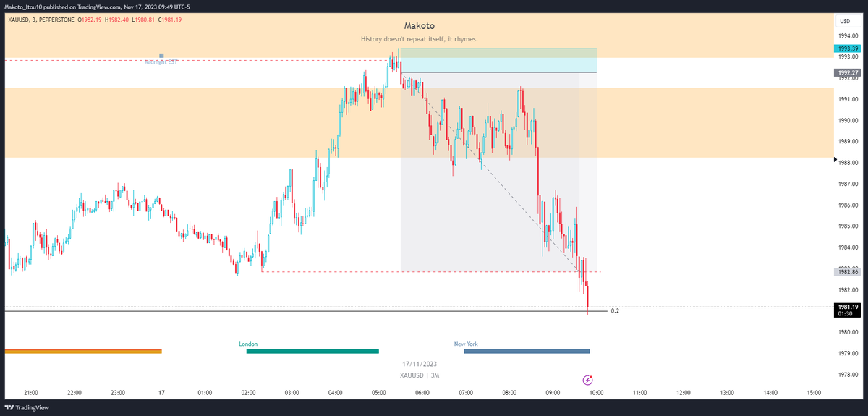Click the 'XAUUSD | 3M' label

[x=420, y=375]
